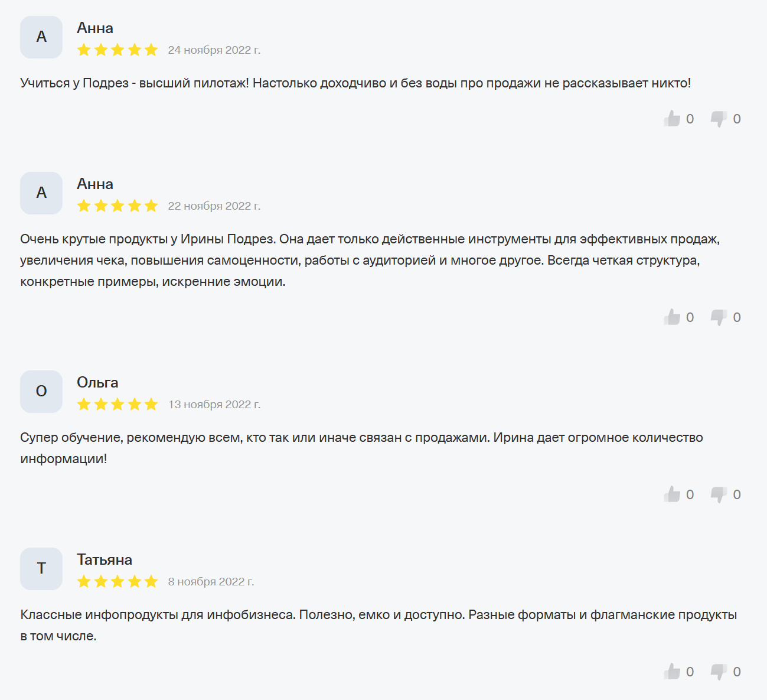Click Anna's avatar on November 24 review

(x=41, y=37)
